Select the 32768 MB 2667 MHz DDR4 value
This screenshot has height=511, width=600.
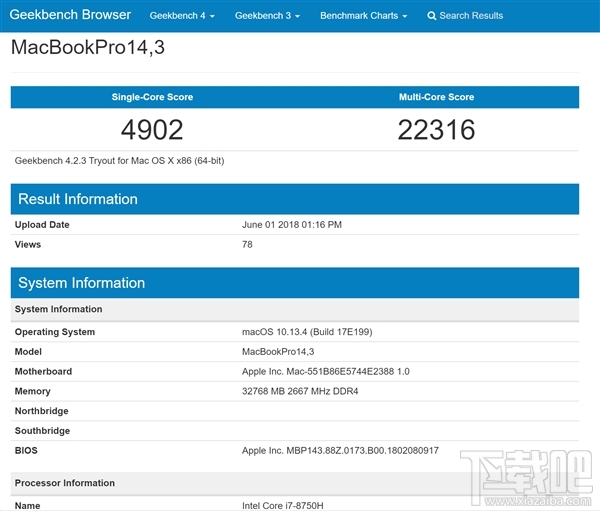point(300,391)
